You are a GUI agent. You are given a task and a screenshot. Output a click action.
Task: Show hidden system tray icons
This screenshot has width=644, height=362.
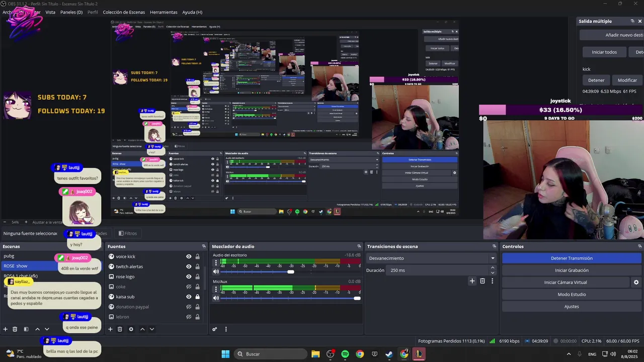point(569,354)
